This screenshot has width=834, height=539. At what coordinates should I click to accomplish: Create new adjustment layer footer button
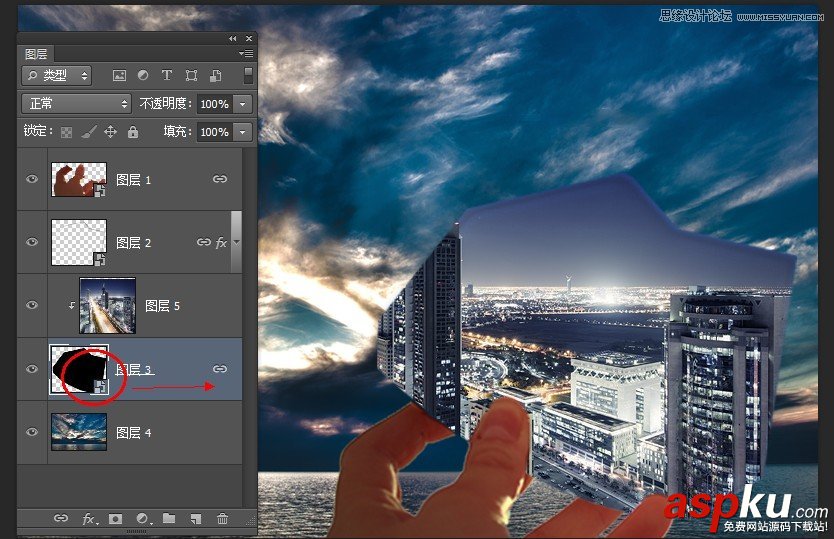click(143, 518)
